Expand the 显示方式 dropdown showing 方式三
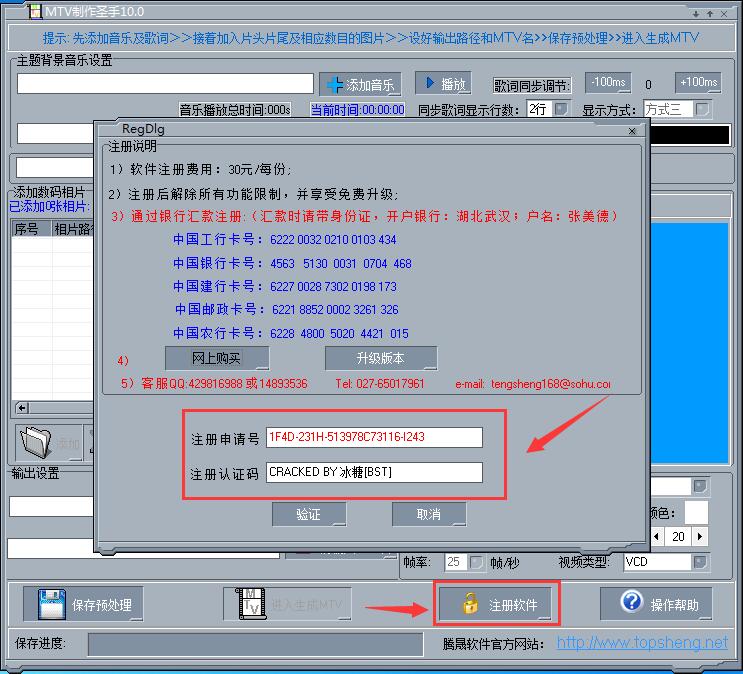The height and width of the screenshot is (674, 743). tap(702, 109)
